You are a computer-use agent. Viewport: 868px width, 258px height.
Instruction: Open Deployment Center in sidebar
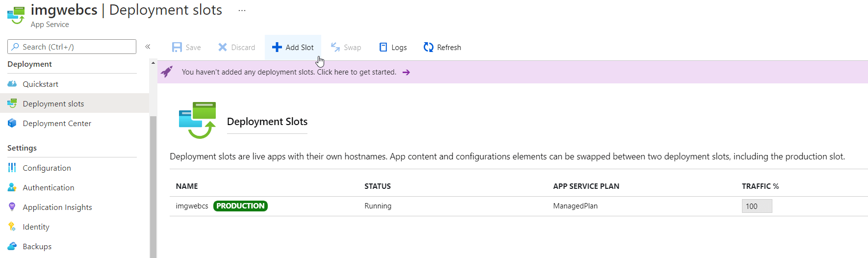click(57, 123)
